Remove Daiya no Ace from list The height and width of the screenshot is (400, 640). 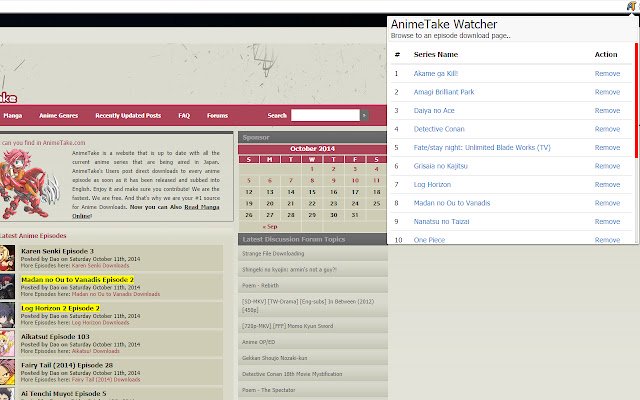point(607,111)
